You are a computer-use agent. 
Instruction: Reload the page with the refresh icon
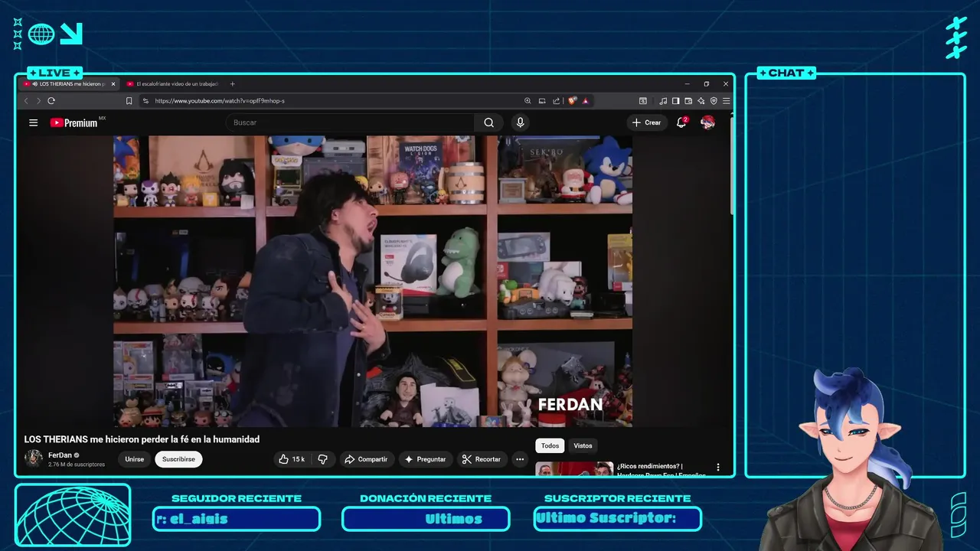[51, 101]
